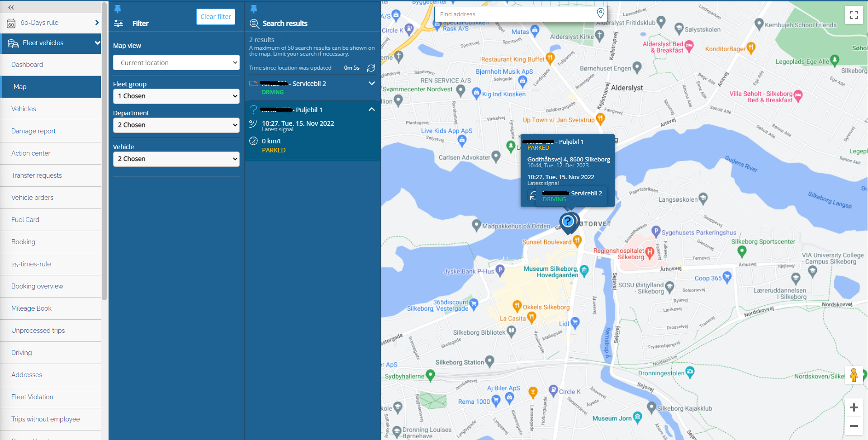Screen dimensions: 868x440
Task: Collapse the Fleet vehicles menu
Action: 97,43
